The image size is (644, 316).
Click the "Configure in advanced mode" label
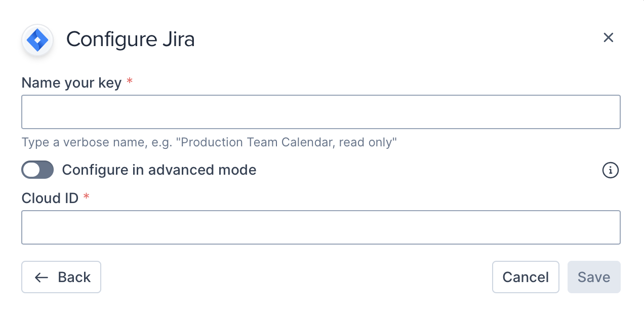159,170
